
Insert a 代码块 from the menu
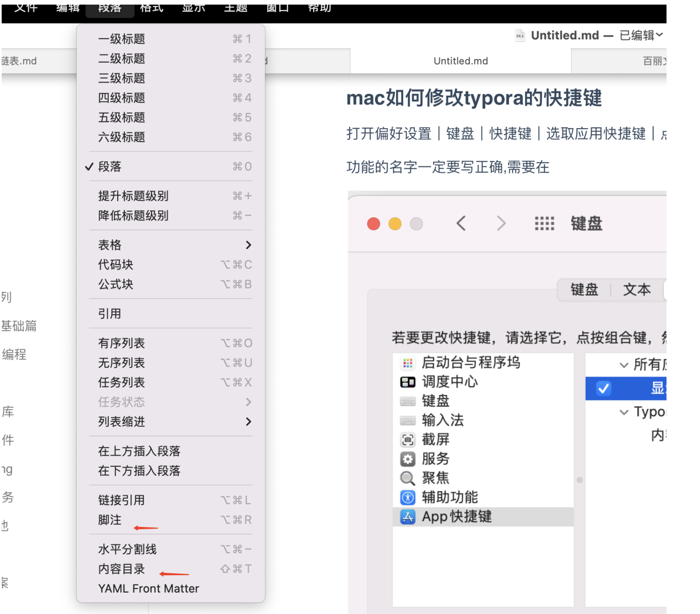[x=171, y=265]
